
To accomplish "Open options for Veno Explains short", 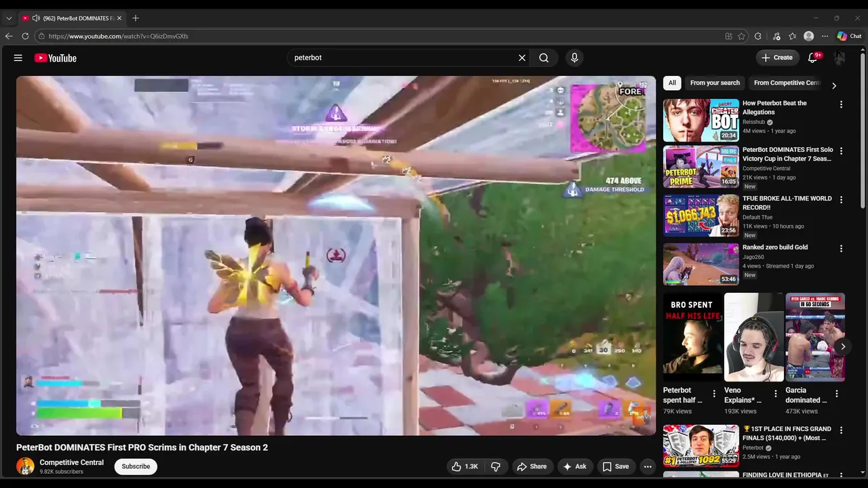I will [776, 393].
